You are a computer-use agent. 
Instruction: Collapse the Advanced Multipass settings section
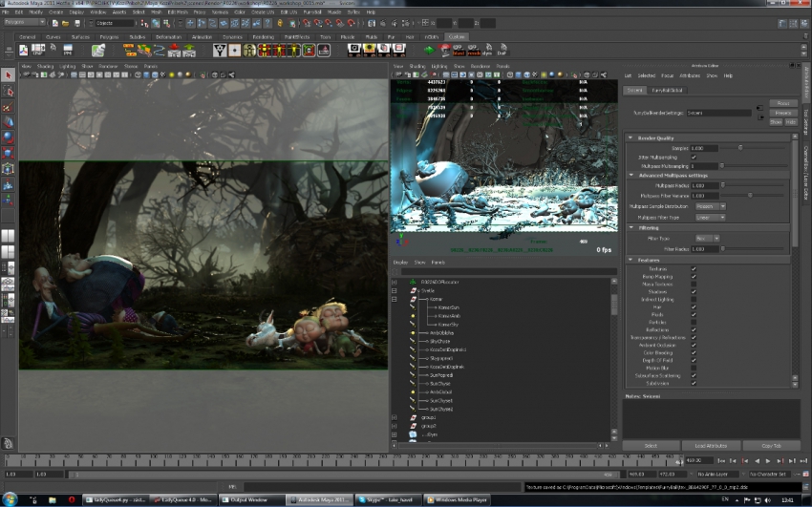(630, 176)
